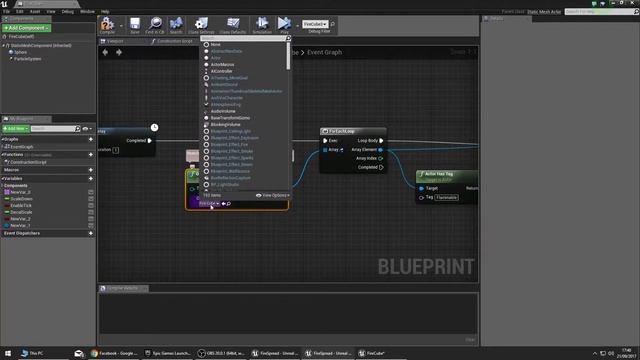640x360 pixels.
Task: Click the Array Element output pin
Action: coord(380,150)
